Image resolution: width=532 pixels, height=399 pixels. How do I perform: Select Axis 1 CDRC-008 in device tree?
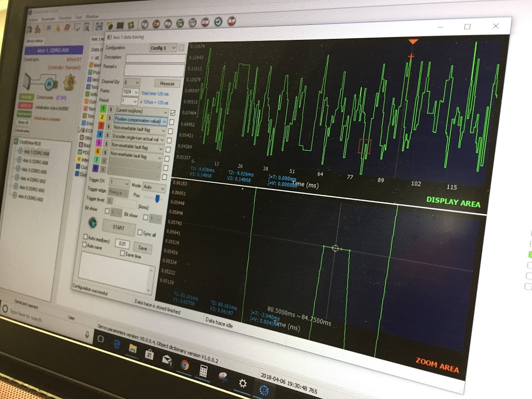click(36, 152)
